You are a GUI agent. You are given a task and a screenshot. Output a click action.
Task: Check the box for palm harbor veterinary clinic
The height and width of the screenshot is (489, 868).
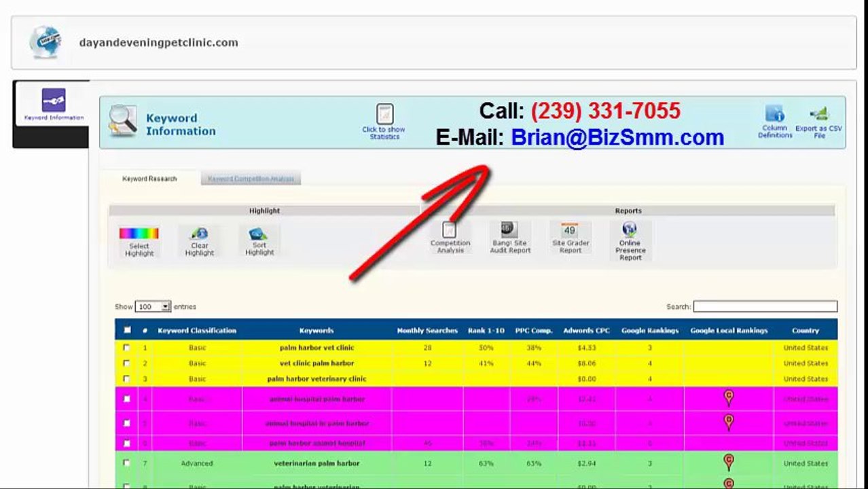point(126,379)
